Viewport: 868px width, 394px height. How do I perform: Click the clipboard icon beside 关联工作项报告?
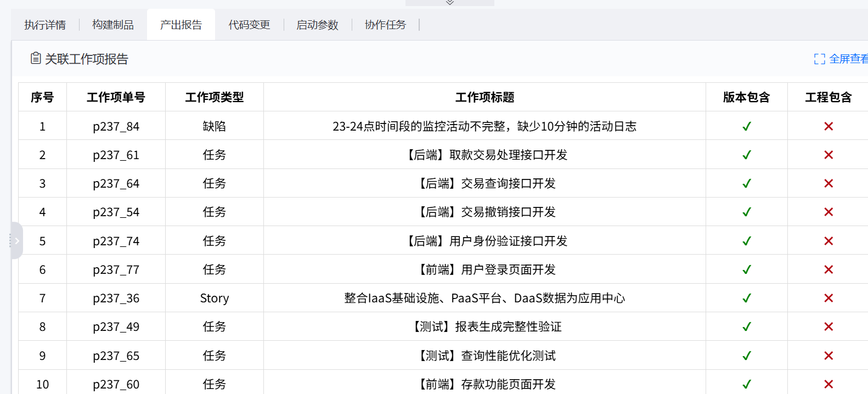click(36, 58)
